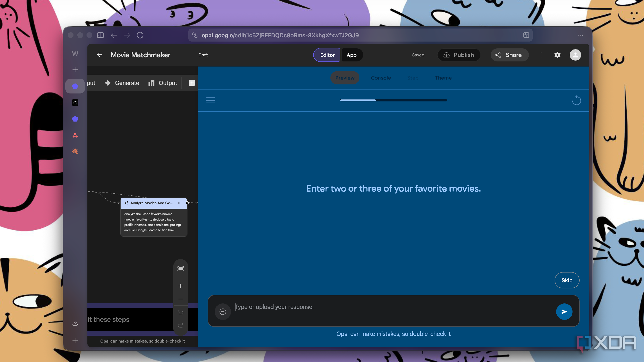
Task: Publish the Movie Matchmaker app
Action: [459, 55]
